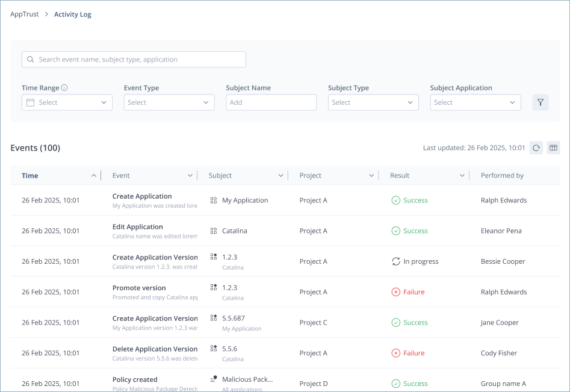Open the column layout settings icon
The image size is (570, 392).
click(x=553, y=148)
